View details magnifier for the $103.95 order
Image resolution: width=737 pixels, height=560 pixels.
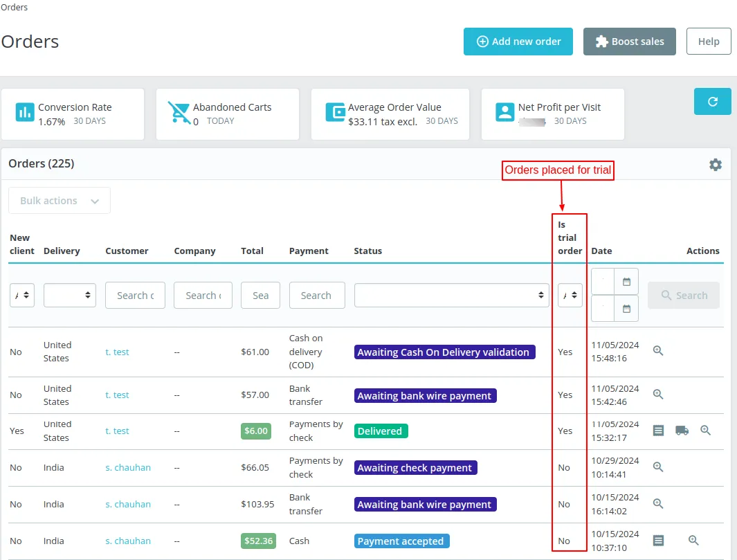click(658, 504)
